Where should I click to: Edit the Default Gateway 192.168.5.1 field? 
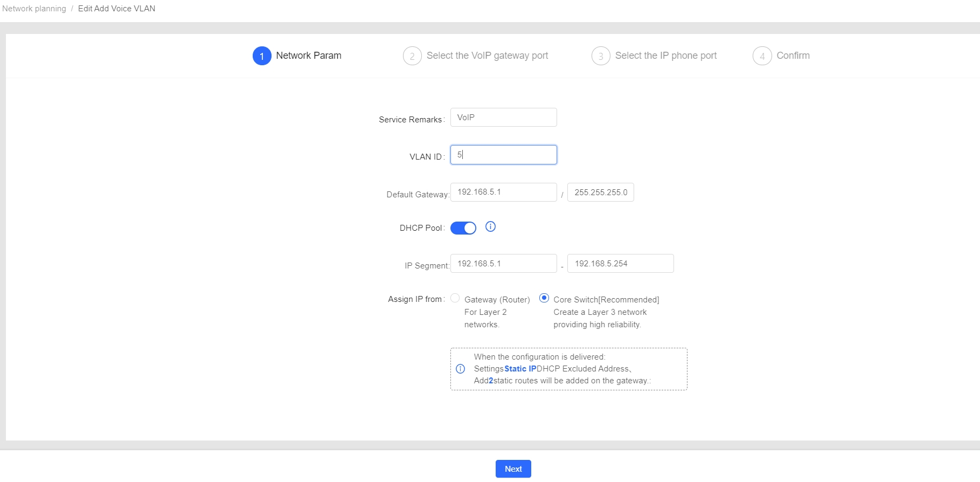point(504,192)
